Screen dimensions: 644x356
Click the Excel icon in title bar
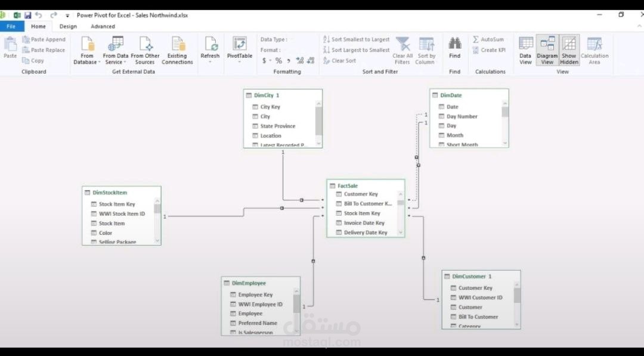[x=17, y=15]
